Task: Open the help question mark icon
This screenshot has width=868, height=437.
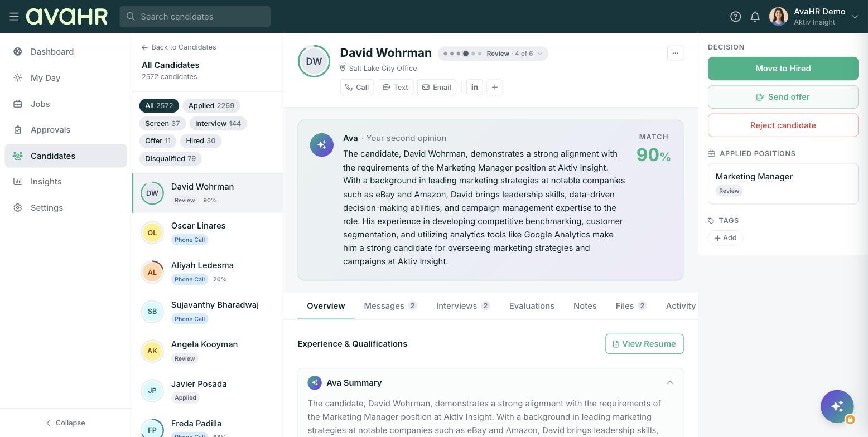Action: 735,17
